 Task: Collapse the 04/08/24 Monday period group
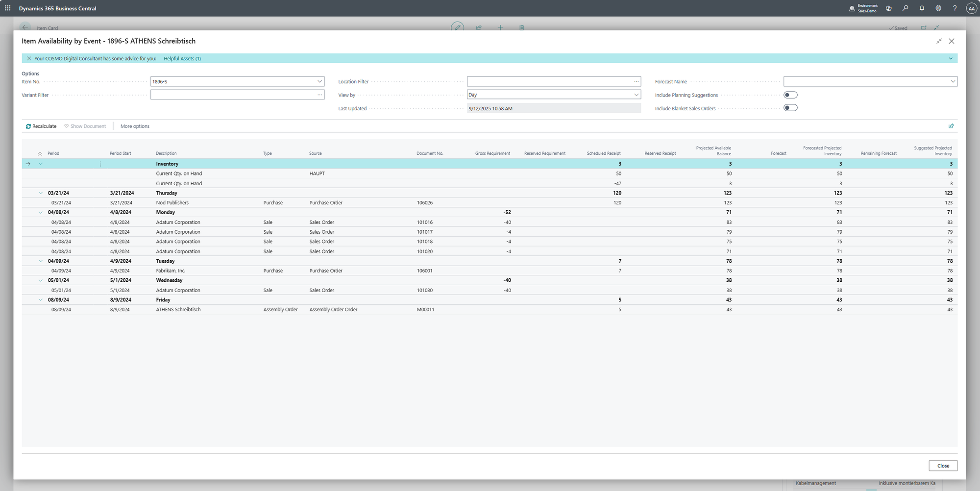click(41, 212)
